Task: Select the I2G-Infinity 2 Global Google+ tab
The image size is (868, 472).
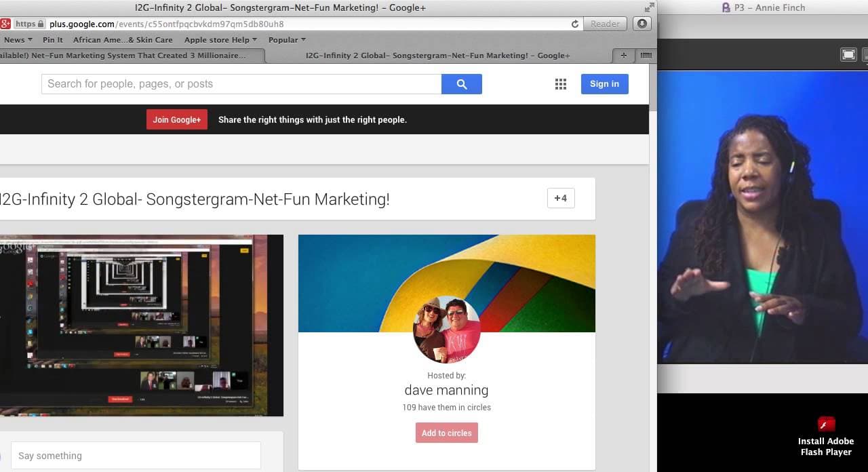Action: click(438, 56)
